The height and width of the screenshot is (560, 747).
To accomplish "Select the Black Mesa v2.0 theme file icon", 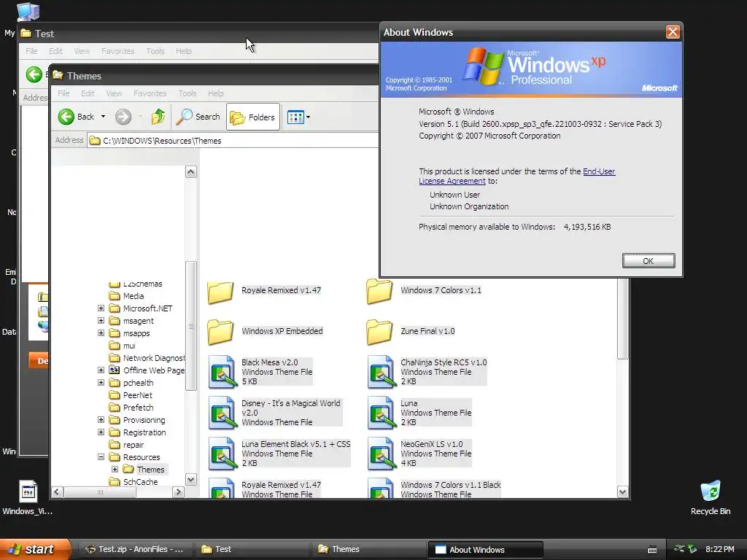I will click(222, 372).
